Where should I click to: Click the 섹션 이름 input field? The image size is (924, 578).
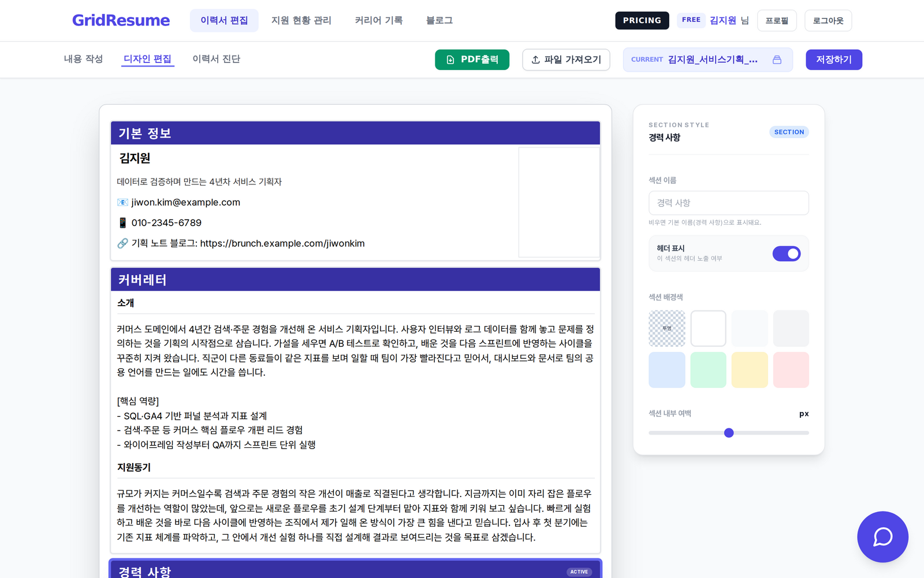pos(729,203)
